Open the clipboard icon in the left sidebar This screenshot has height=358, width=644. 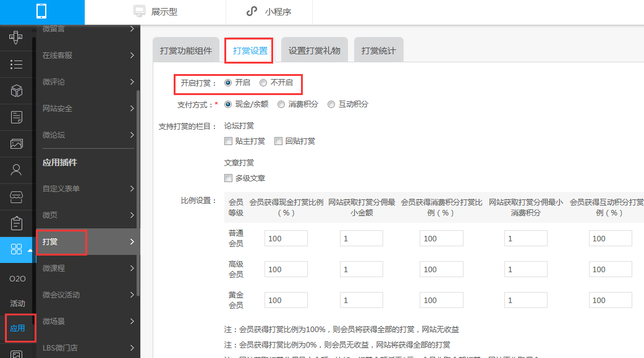[x=17, y=223]
